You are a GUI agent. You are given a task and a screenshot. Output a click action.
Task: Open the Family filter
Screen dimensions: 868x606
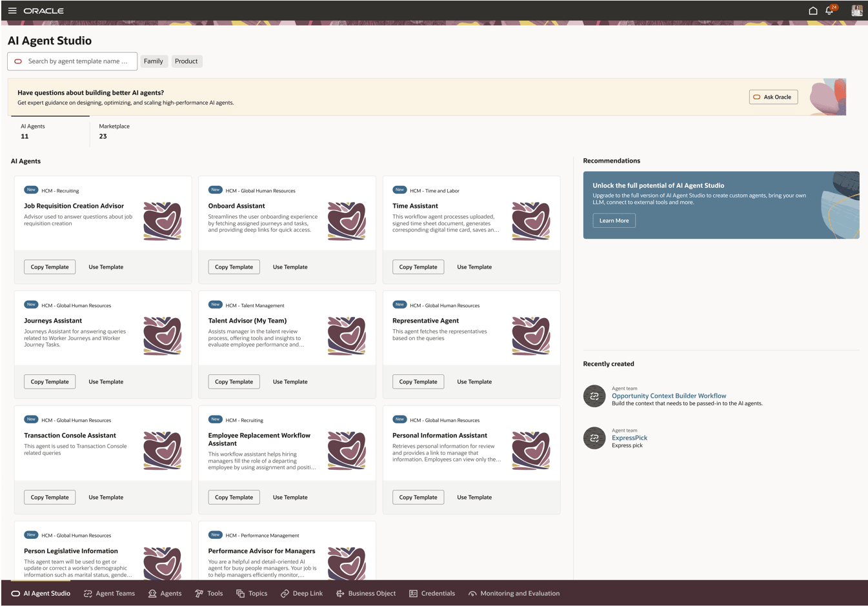point(154,61)
